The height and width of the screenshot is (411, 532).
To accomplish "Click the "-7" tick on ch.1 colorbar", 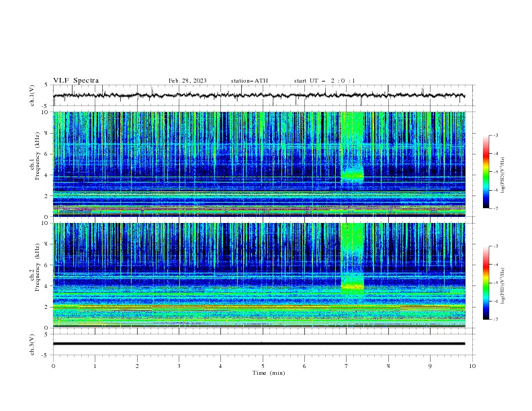I will tap(495, 208).
